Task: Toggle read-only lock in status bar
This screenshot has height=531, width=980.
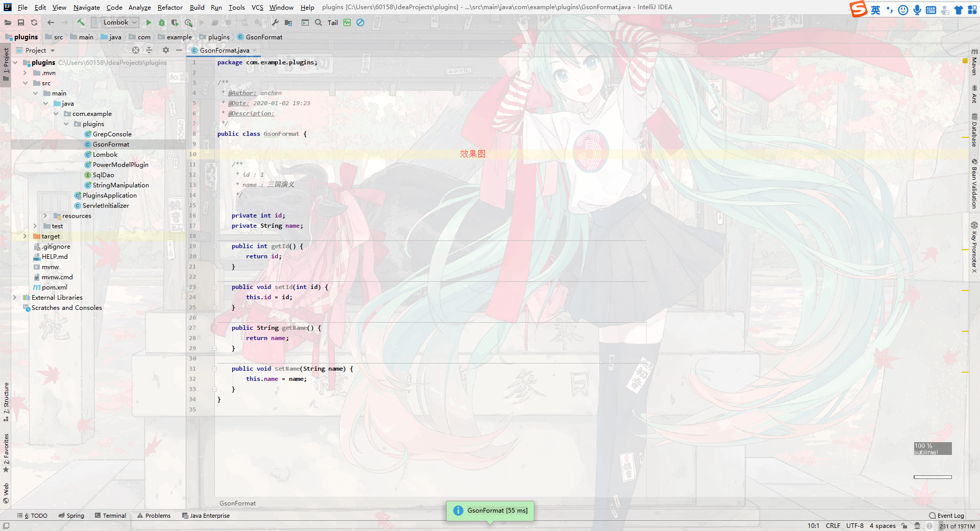Action: pos(904,526)
